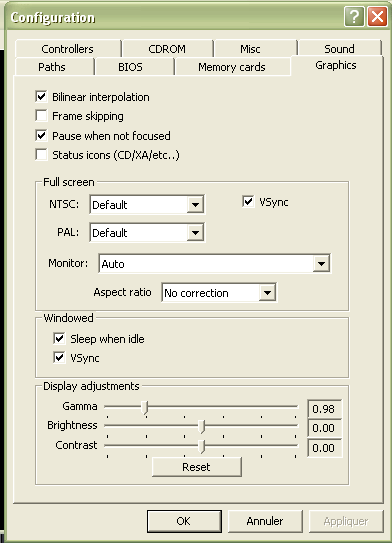Open the CDROM tab

pyautogui.click(x=167, y=49)
